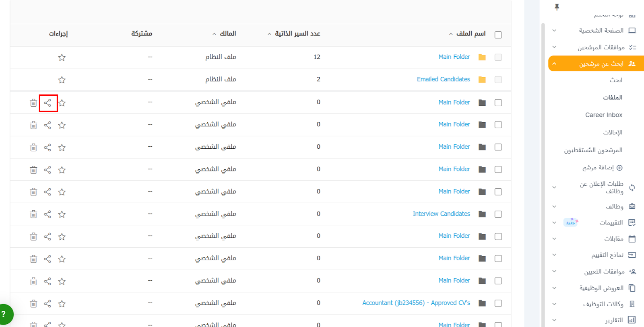Image resolution: width=644 pixels, height=327 pixels.
Task: Click the share icon highlighted in red
Action: [x=47, y=103]
